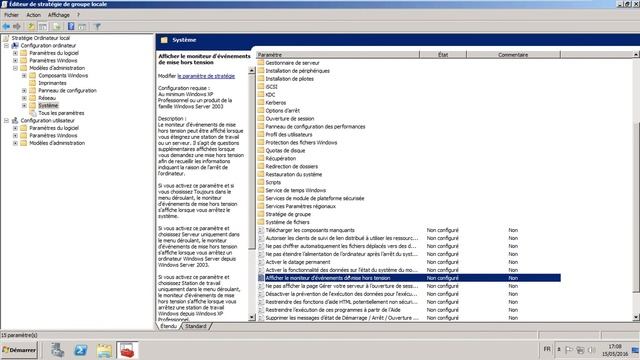The width and height of the screenshot is (640, 360).
Task: Click the Stratégie Ordinateur local root icon
Action: pyautogui.click(x=6, y=38)
